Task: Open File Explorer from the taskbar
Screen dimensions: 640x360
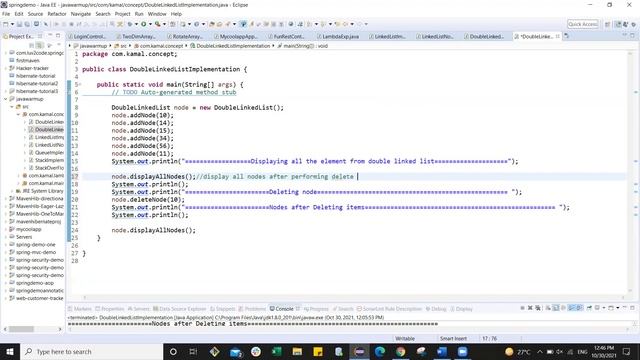Action: pyautogui.click(x=297, y=351)
